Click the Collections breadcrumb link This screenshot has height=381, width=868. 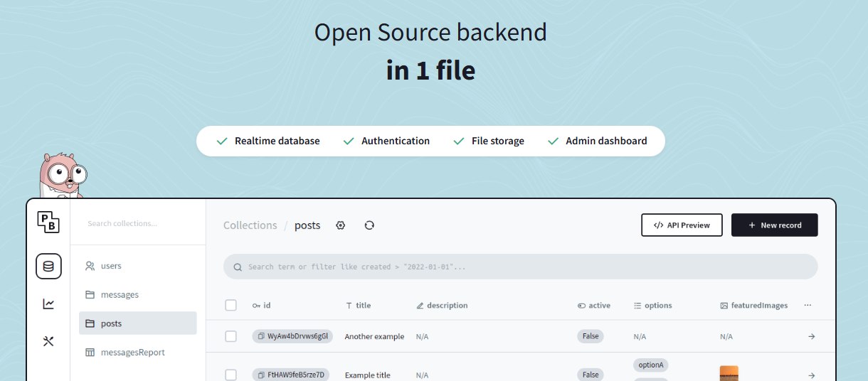click(250, 225)
